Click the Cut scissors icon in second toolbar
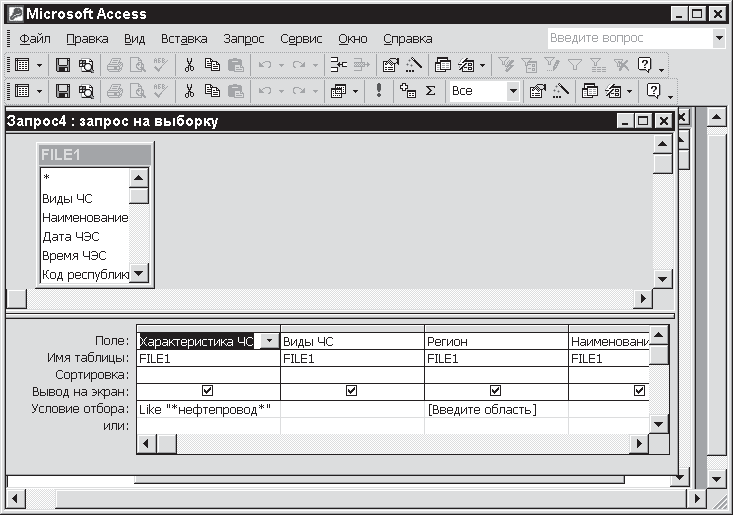The height and width of the screenshot is (515, 733). [188, 91]
